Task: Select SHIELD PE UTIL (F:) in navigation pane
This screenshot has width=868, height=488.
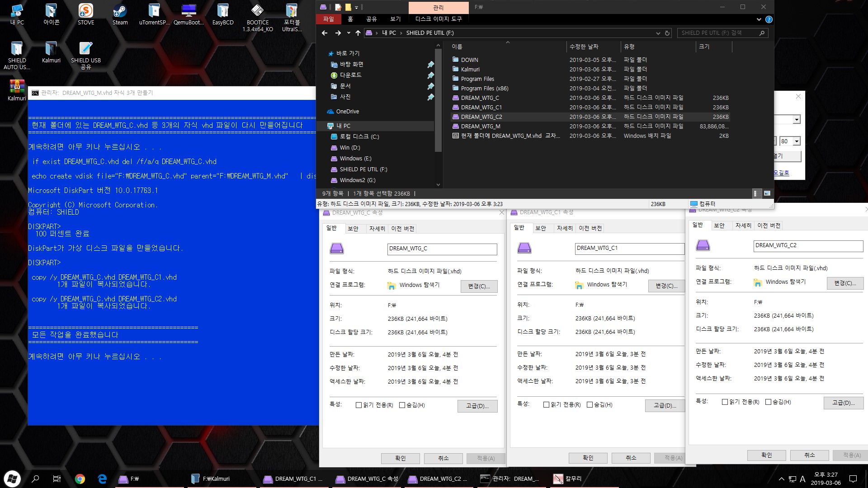Action: pyautogui.click(x=363, y=169)
